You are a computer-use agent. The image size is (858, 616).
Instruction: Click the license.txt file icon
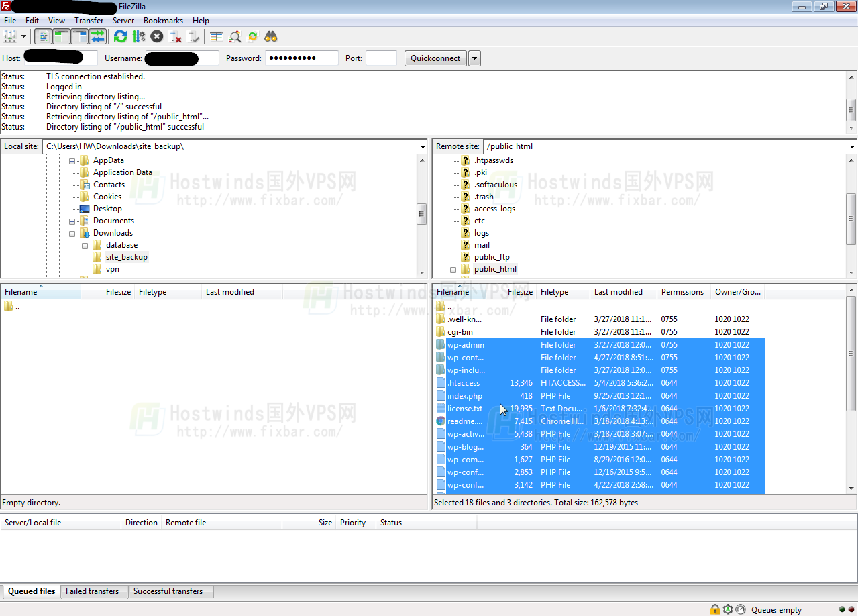(x=440, y=409)
